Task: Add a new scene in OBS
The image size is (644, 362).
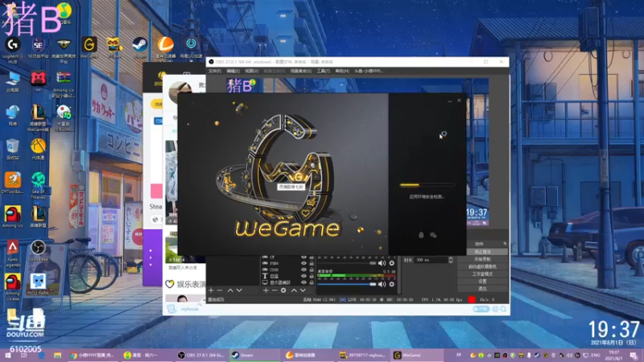Action: [211, 290]
